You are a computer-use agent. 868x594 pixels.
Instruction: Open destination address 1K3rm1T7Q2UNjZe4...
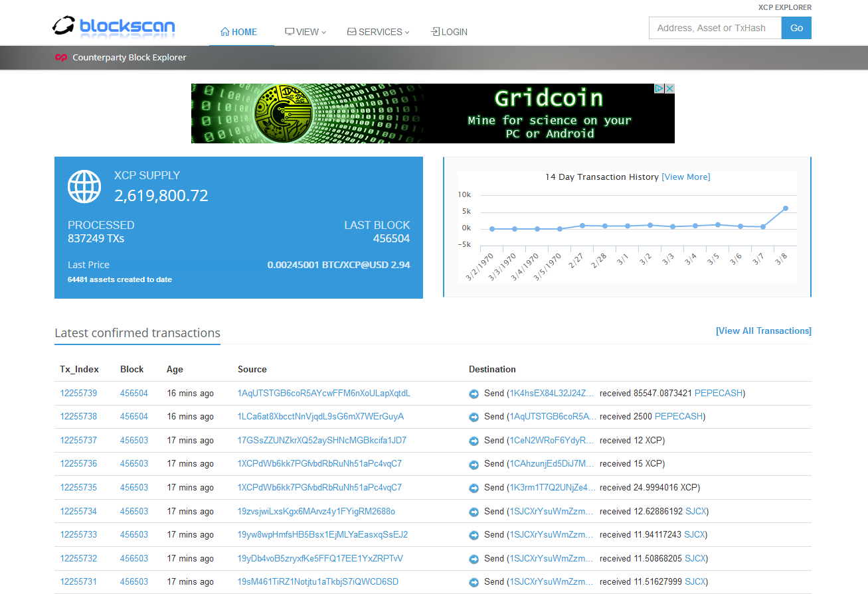tap(553, 487)
